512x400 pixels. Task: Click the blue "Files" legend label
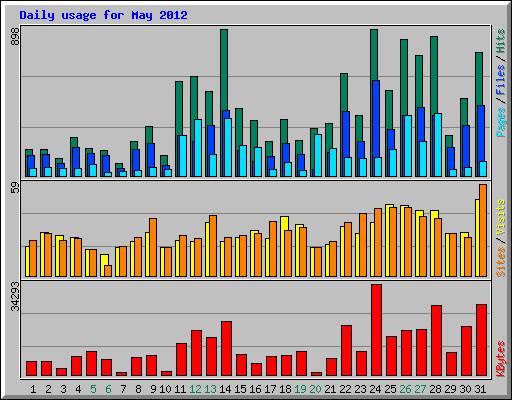click(x=500, y=80)
